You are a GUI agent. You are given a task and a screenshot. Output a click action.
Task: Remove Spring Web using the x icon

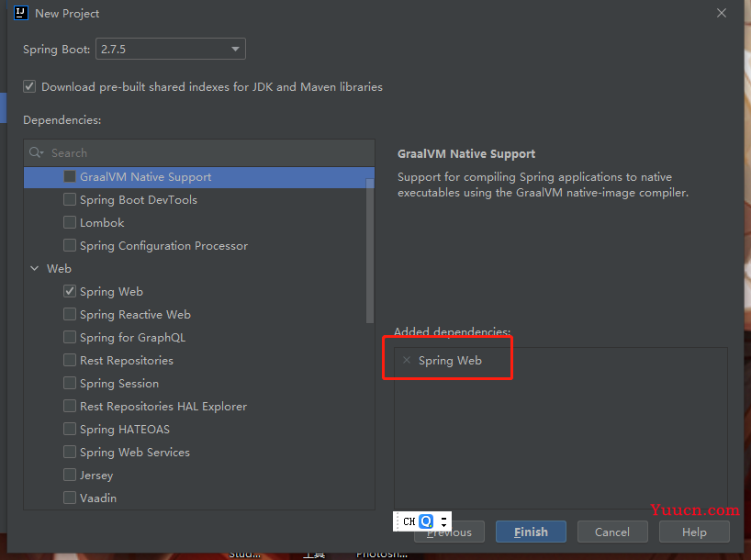(407, 361)
